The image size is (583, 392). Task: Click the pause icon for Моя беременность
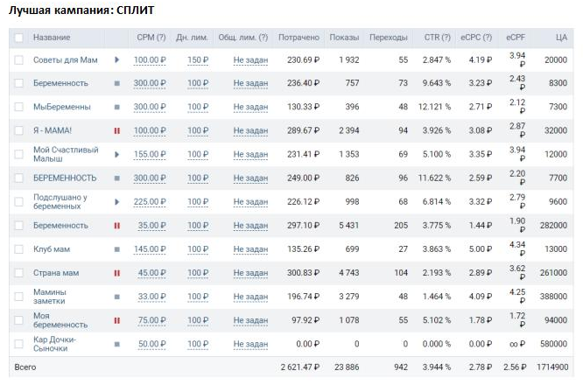[116, 320]
